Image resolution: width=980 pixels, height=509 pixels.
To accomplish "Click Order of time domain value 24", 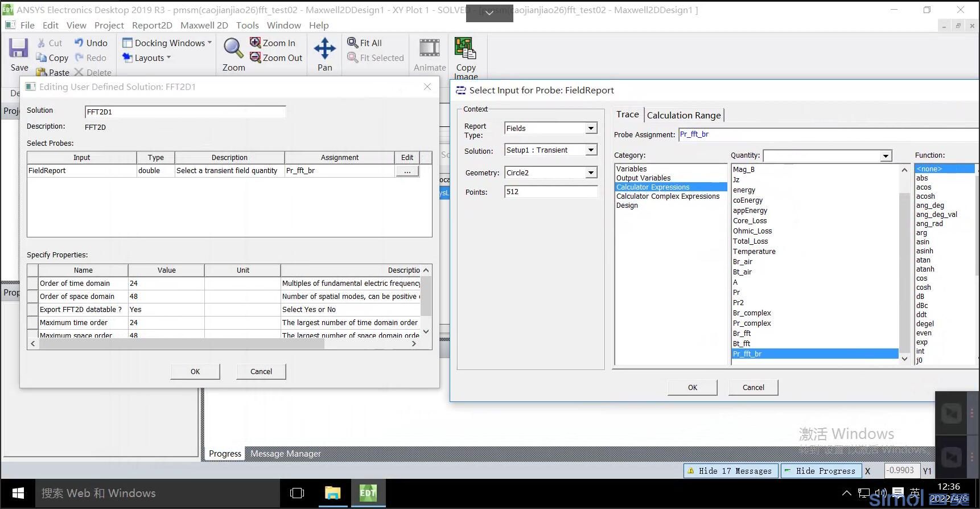I will pos(166,284).
